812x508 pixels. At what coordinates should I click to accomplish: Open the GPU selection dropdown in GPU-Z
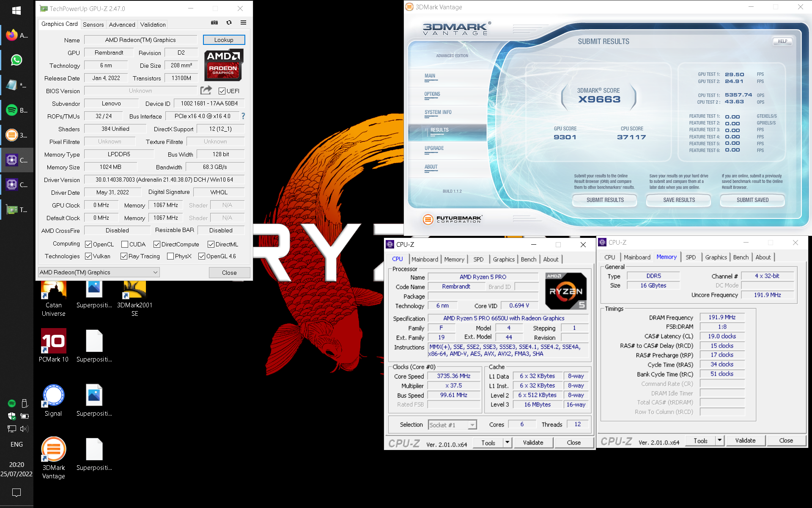coord(99,272)
